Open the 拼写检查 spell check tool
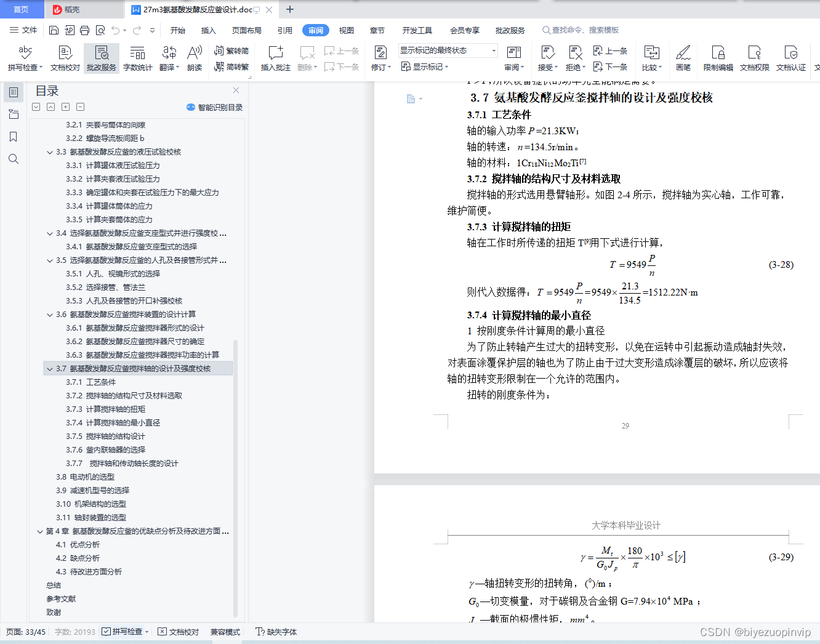Image resolution: width=820 pixels, height=644 pixels. 25,58
